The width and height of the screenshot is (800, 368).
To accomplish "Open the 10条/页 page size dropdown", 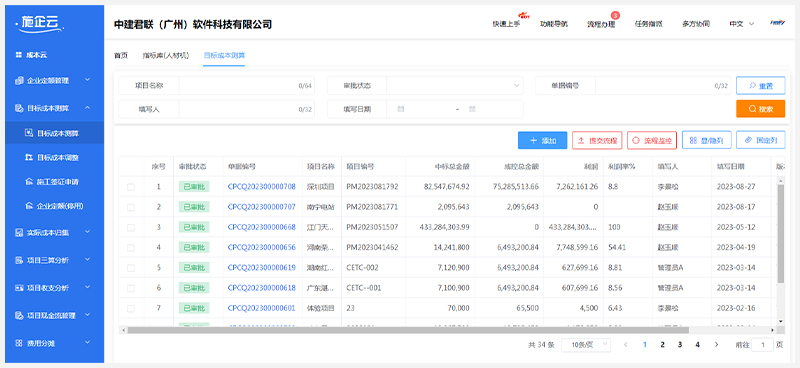I will point(586,345).
